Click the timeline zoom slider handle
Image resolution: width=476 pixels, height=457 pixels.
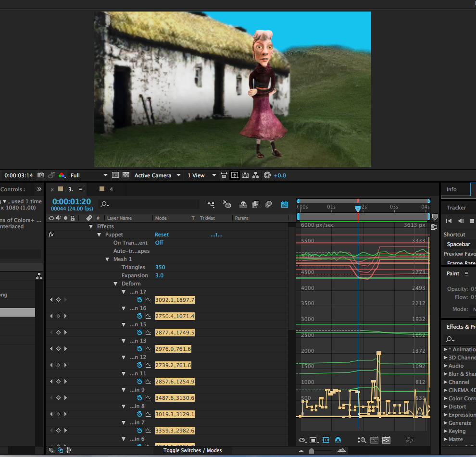tap(312, 450)
